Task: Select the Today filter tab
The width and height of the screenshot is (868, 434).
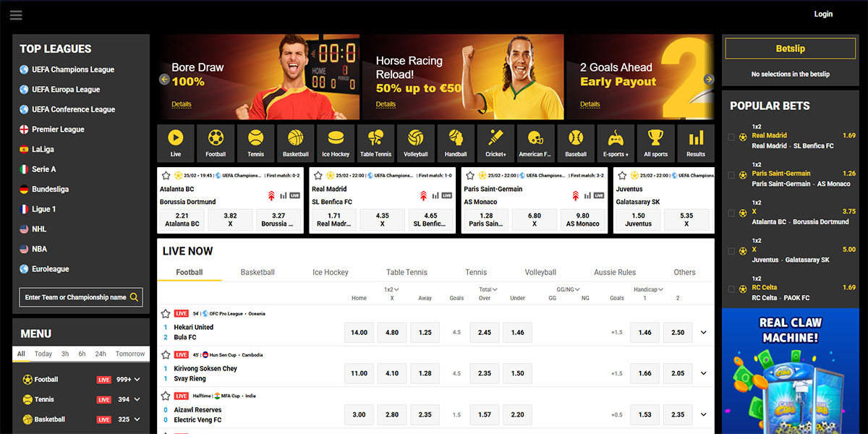Action: coord(43,354)
